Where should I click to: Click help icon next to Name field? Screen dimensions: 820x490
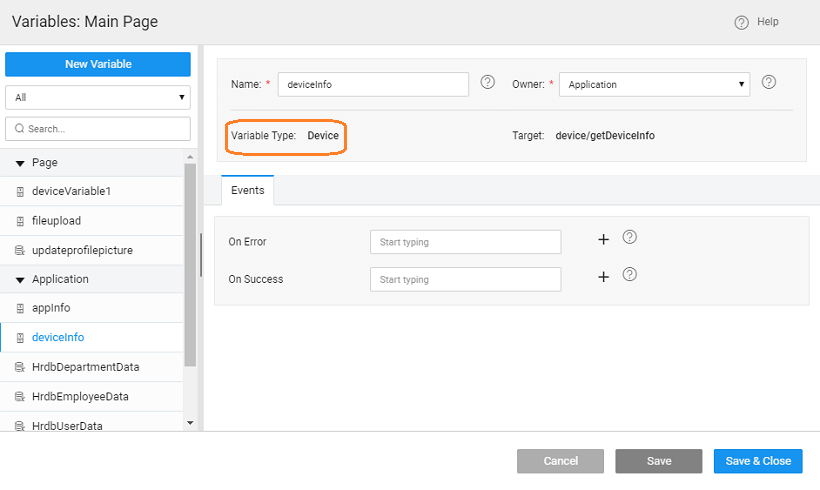[488, 83]
